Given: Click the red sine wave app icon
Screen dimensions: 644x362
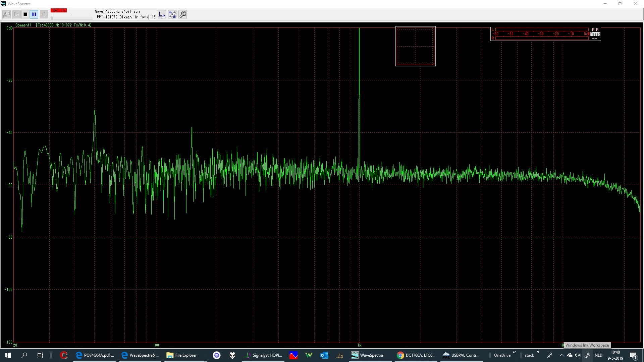Looking at the screenshot, I should [293, 355].
